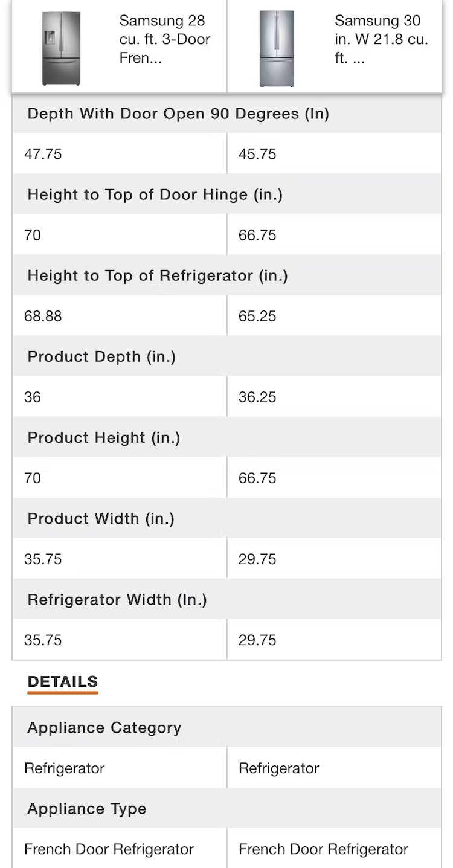Tap the Appliance Category row header
This screenshot has height=868, width=453.
coord(104,728)
